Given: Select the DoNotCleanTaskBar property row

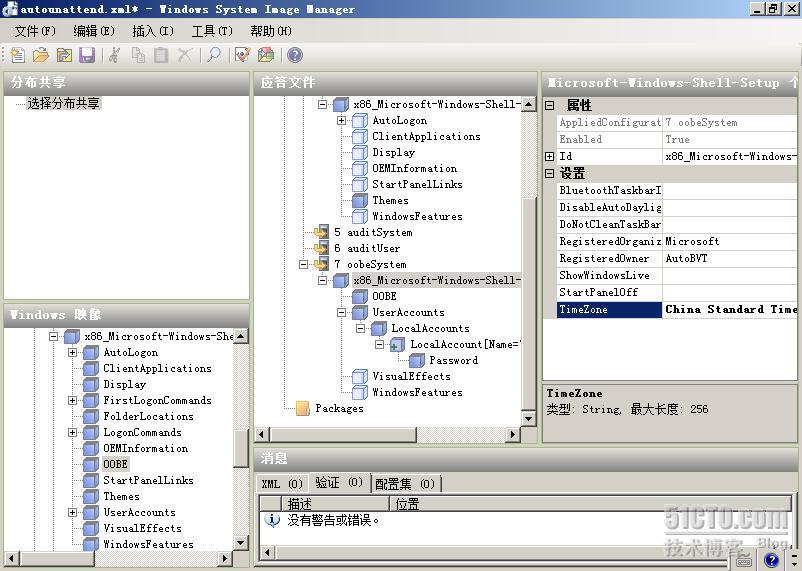Looking at the screenshot, I should coord(676,225).
